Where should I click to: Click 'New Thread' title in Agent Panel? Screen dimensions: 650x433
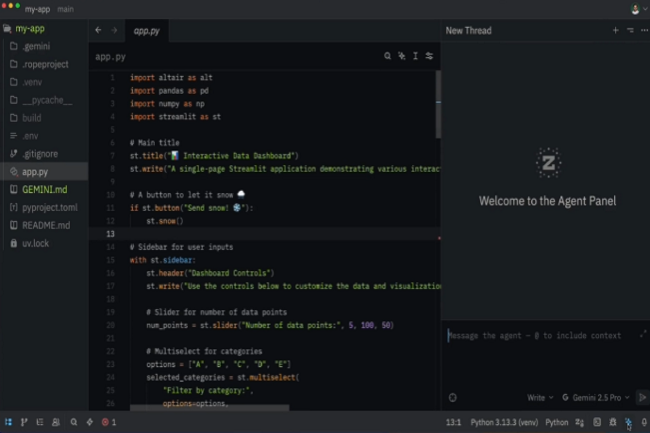coord(468,31)
